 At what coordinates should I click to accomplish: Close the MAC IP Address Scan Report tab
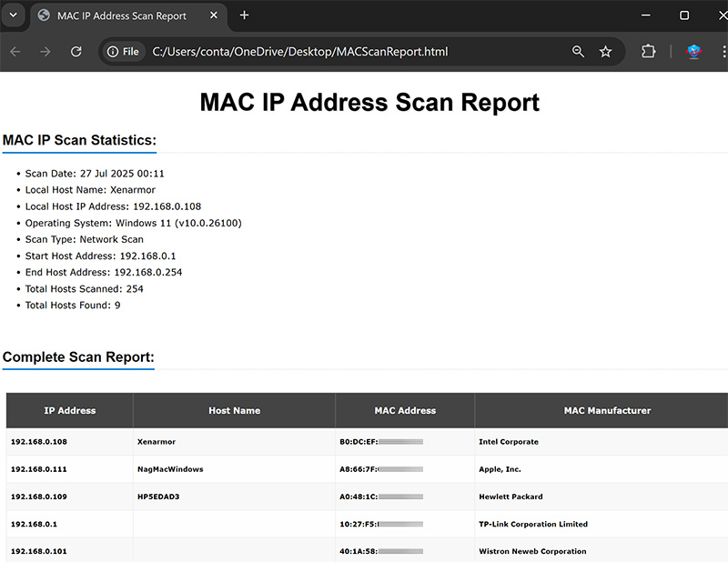pyautogui.click(x=214, y=15)
